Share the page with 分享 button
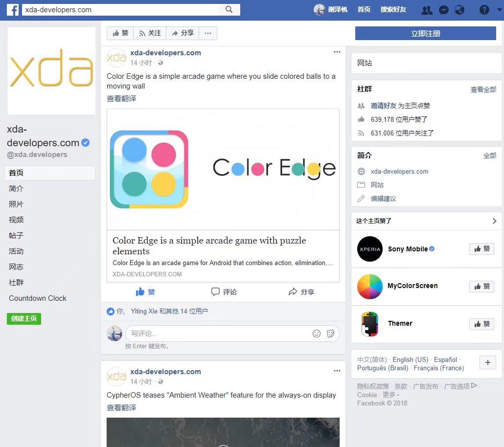 click(x=183, y=33)
